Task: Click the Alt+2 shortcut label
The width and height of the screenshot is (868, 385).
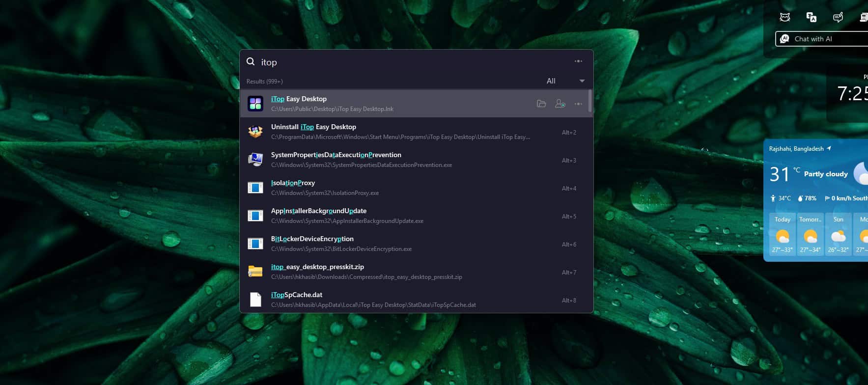Action: point(569,132)
